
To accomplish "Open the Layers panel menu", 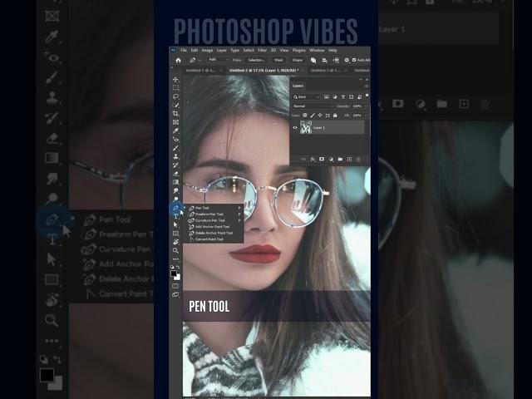I will tap(366, 86).
